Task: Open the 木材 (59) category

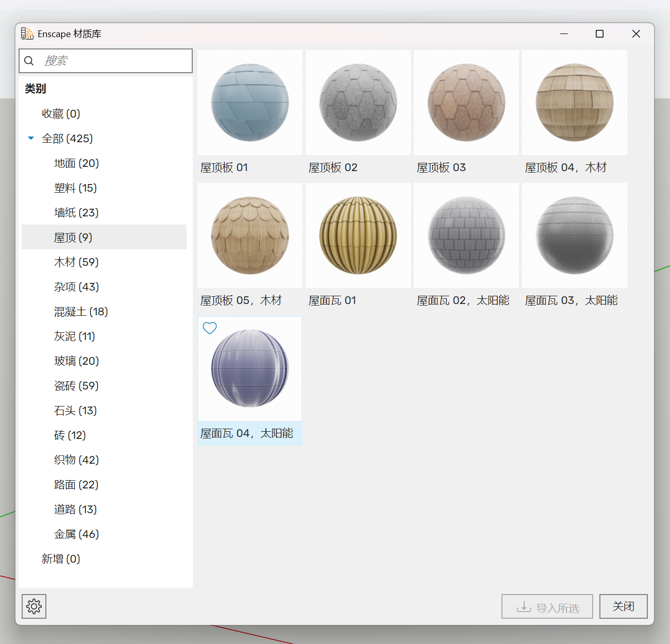Action: 76,262
